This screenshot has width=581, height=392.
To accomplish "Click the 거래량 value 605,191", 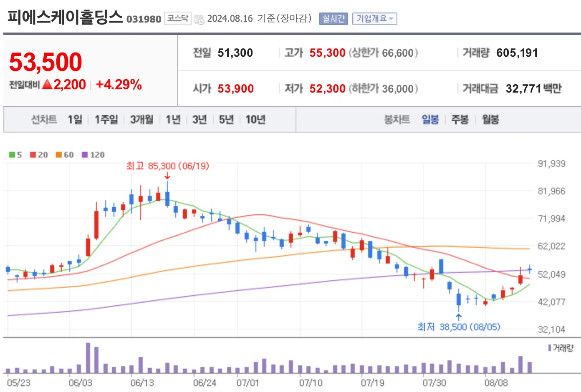I will (x=517, y=53).
